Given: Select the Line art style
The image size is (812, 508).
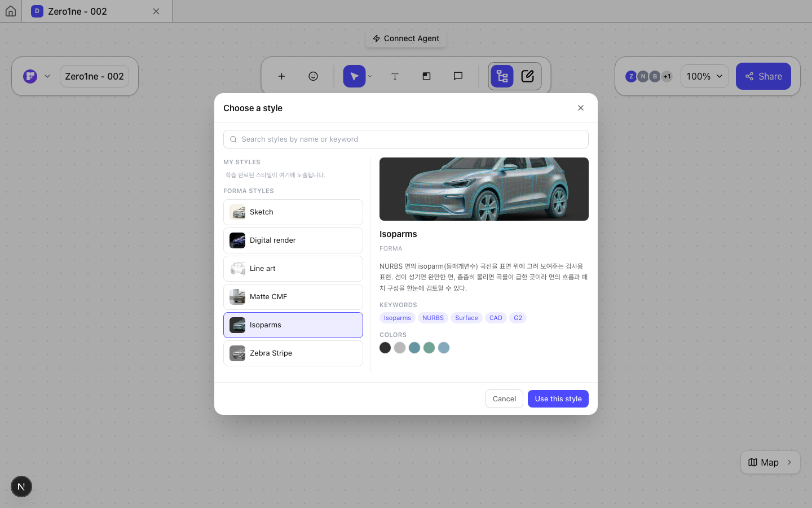Looking at the screenshot, I should point(293,269).
